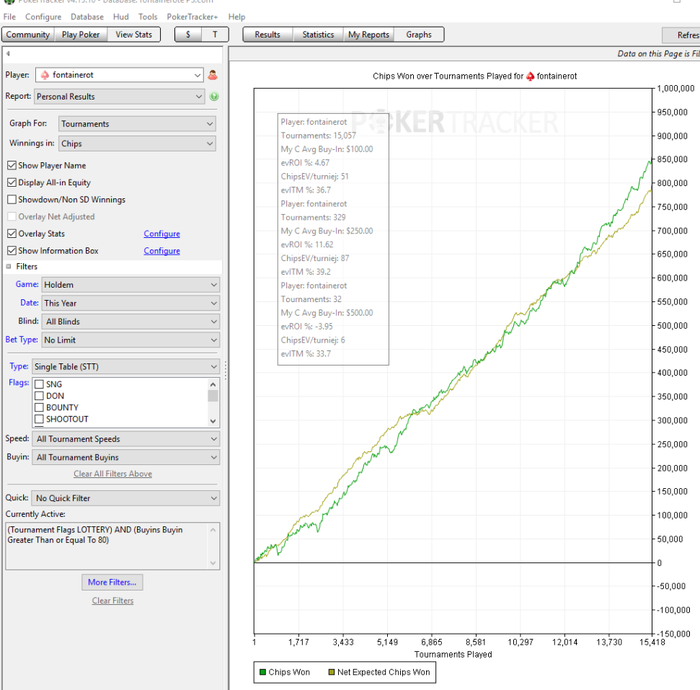The image size is (700, 690).
Task: Open the PokerTracker+ menu
Action: pos(192,17)
